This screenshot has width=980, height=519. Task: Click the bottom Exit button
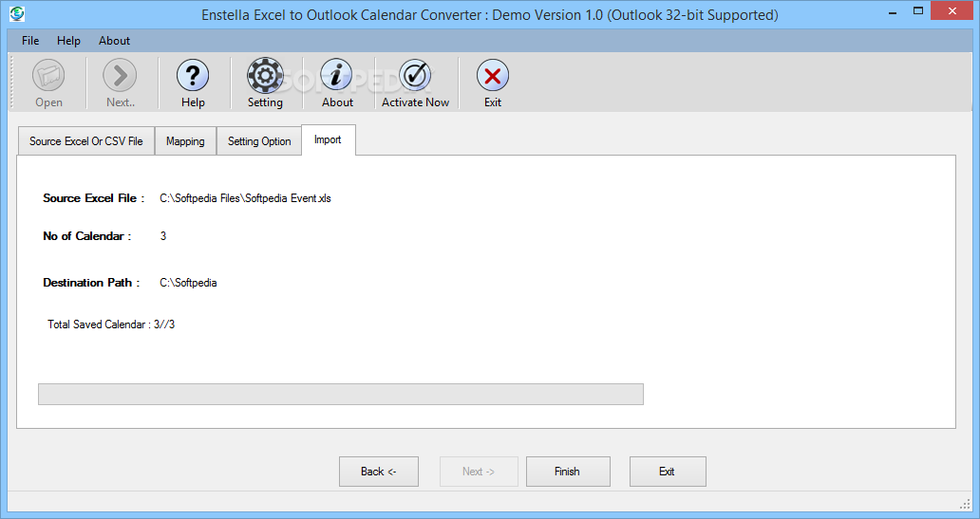668,472
